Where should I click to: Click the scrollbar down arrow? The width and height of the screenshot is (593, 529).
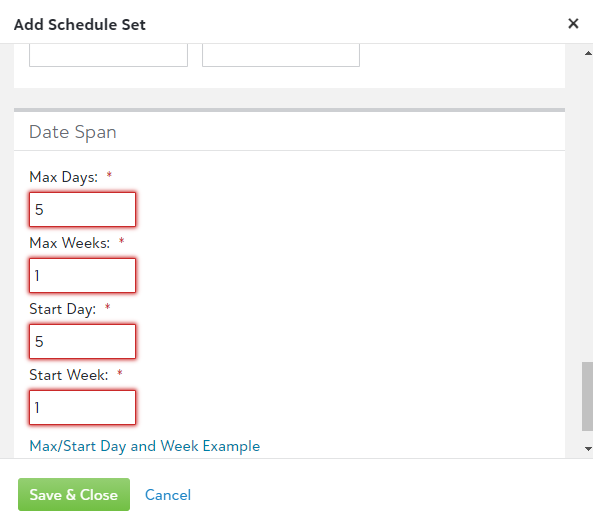pyautogui.click(x=588, y=449)
